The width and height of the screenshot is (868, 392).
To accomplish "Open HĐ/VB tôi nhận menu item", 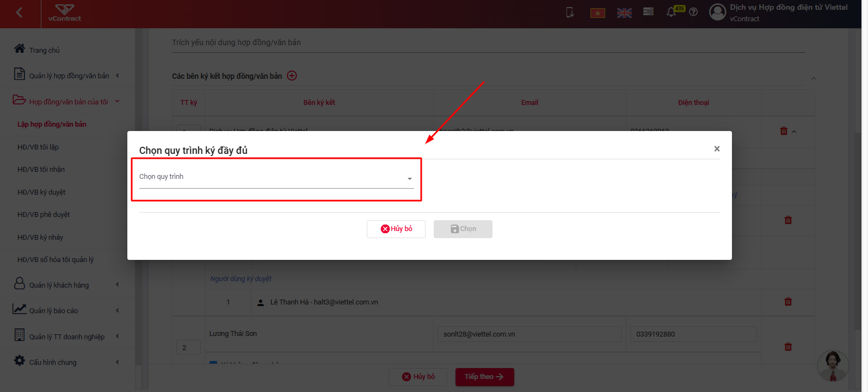I will (x=41, y=170).
